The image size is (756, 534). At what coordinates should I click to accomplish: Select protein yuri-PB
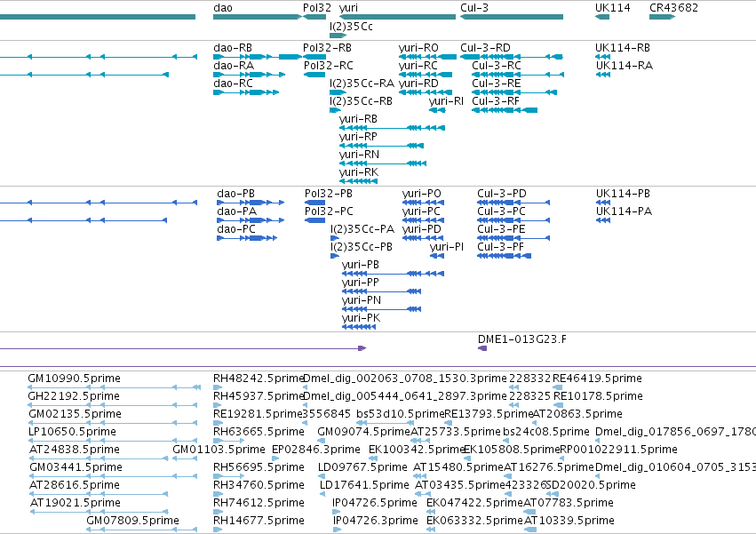[x=393, y=274]
